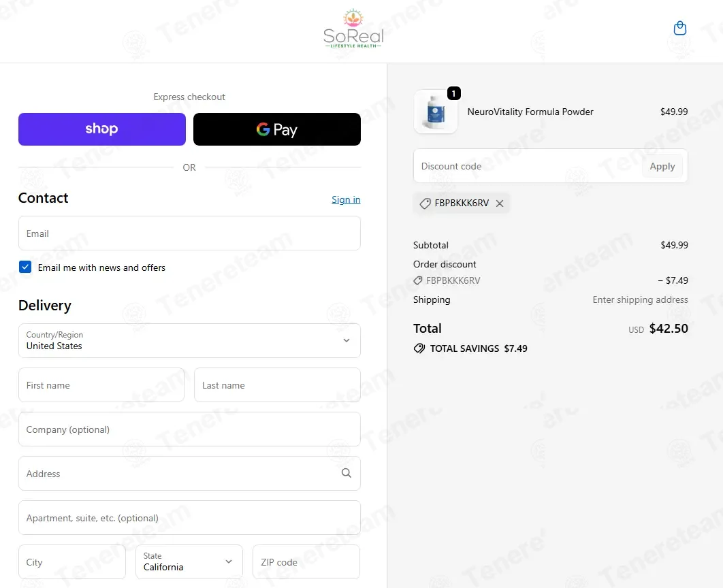723x588 pixels.
Task: Open the Country/Region dropdown
Action: tap(189, 340)
